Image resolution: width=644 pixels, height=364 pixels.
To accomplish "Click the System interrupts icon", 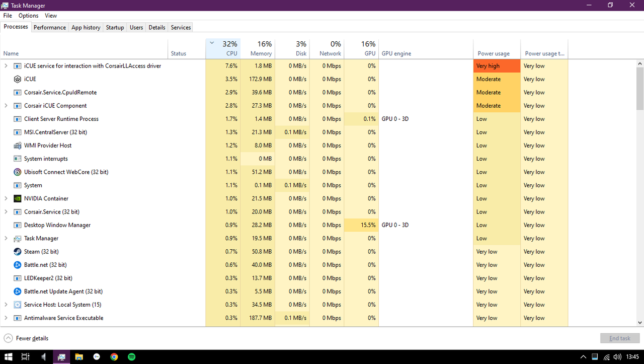I will (x=18, y=159).
